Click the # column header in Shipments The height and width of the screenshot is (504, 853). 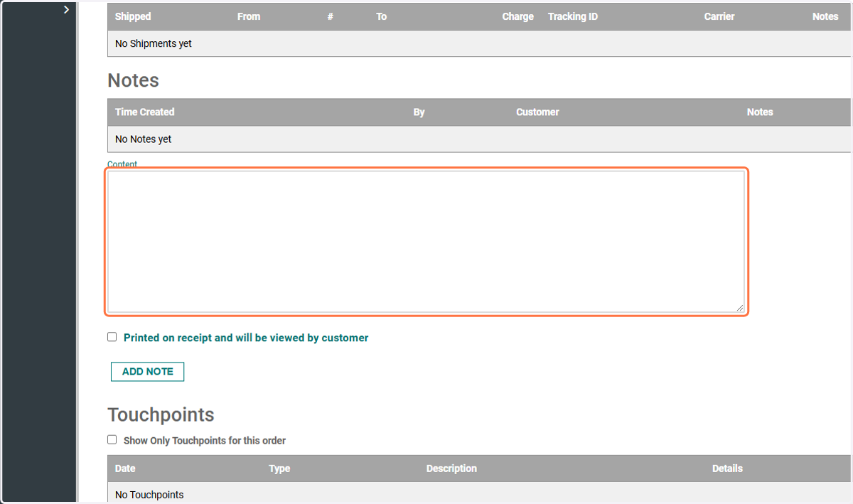tap(331, 16)
